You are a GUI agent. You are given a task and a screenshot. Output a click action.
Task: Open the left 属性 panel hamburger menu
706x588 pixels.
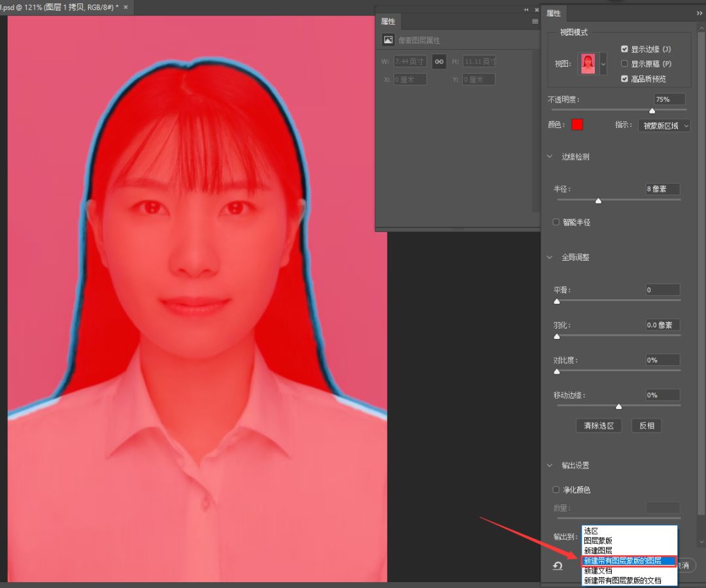coord(535,22)
